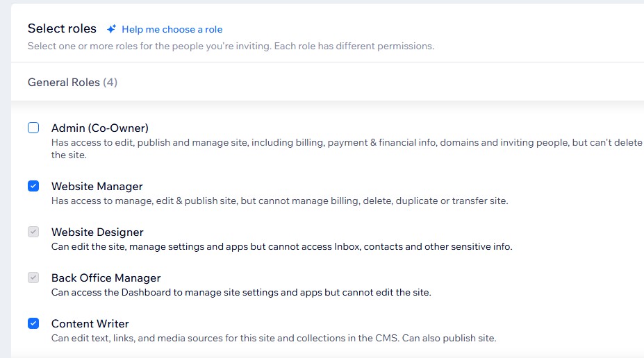Click the Website Designer role title
The image size is (644, 358).
tap(97, 232)
